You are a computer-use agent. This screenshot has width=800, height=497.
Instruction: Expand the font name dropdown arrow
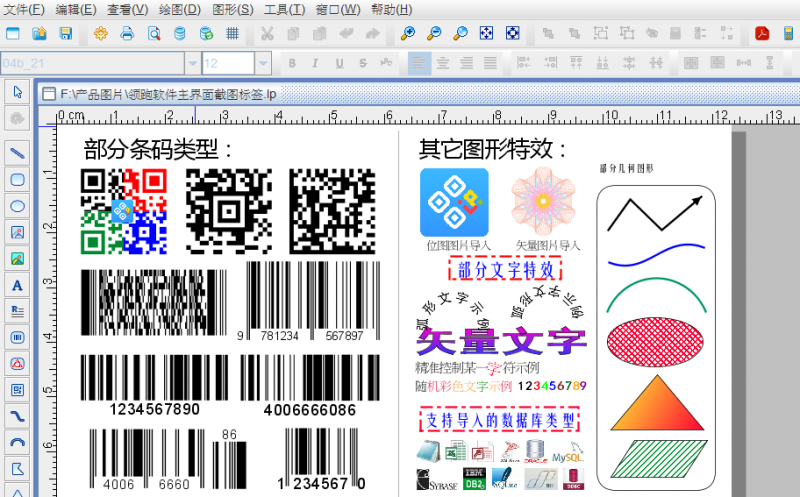click(x=192, y=64)
